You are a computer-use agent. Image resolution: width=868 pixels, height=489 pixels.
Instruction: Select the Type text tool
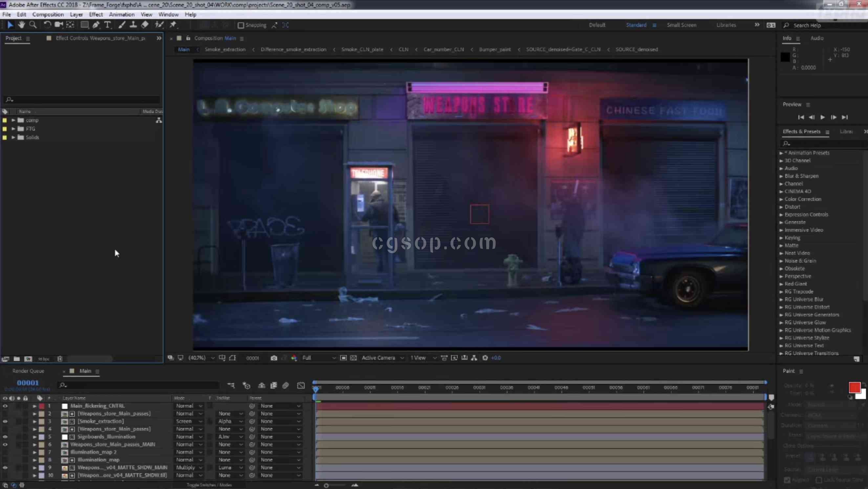107,25
